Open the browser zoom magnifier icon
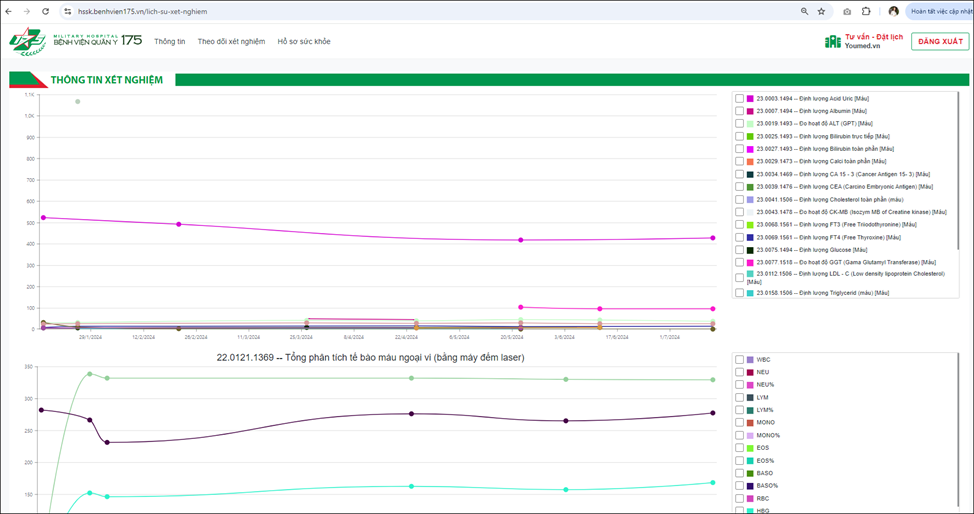The width and height of the screenshot is (974, 514). coord(804,11)
